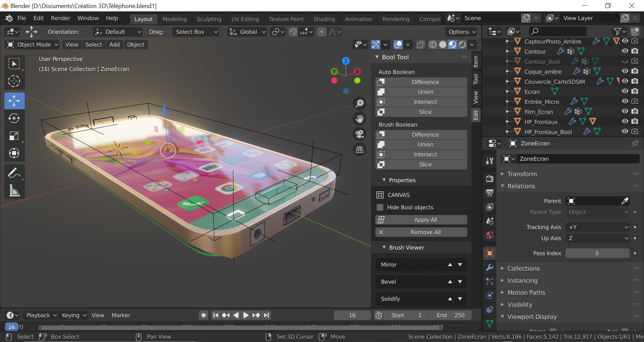644x342 pixels.
Task: Click Auto Boolean Slice button
Action: 421,112
